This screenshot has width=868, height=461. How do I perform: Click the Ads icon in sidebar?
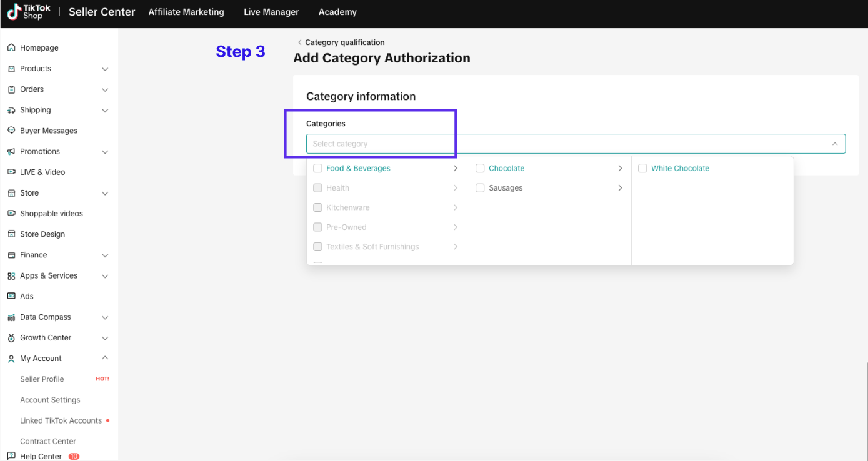(x=11, y=296)
